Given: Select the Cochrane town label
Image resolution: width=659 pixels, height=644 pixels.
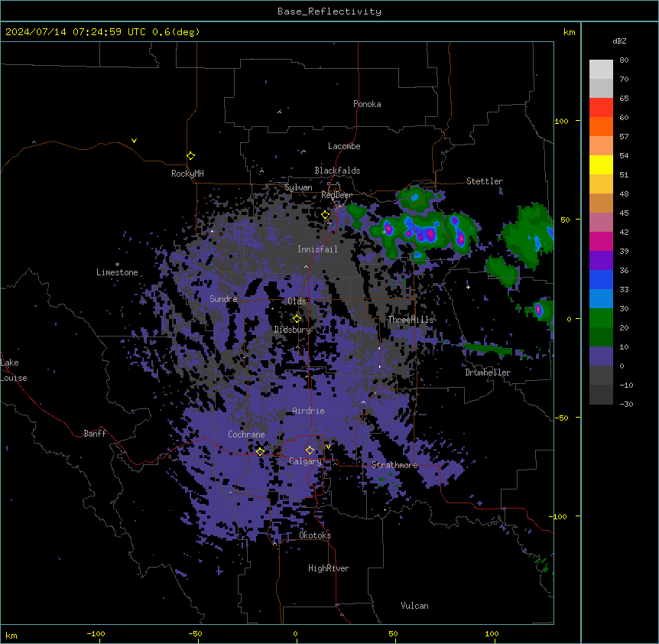Looking at the screenshot, I should pyautogui.click(x=246, y=434).
